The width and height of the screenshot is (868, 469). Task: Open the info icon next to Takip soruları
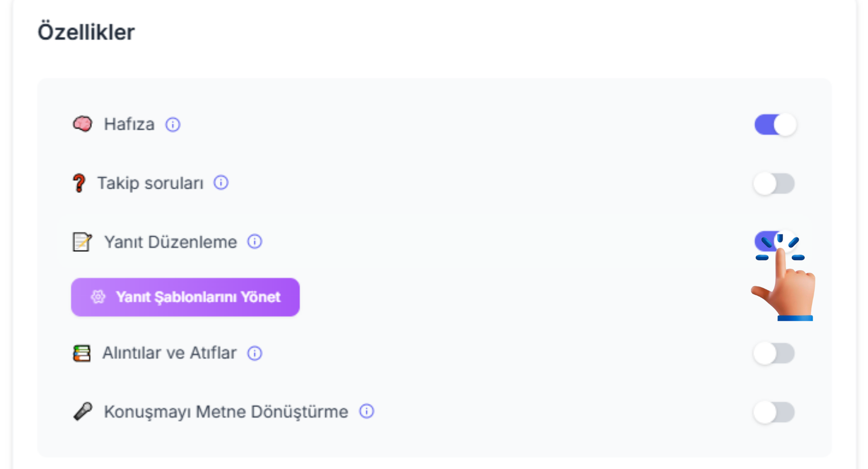click(x=221, y=183)
